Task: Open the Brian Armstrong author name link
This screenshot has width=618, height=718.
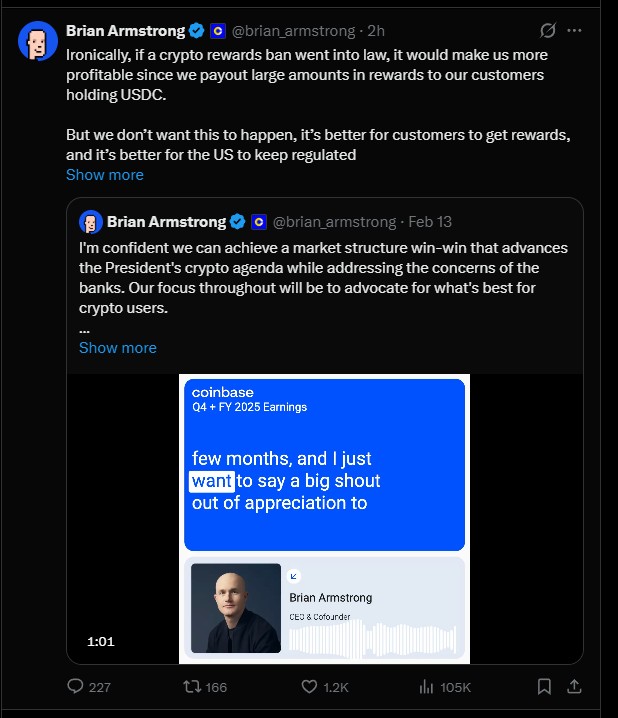Action: click(126, 31)
